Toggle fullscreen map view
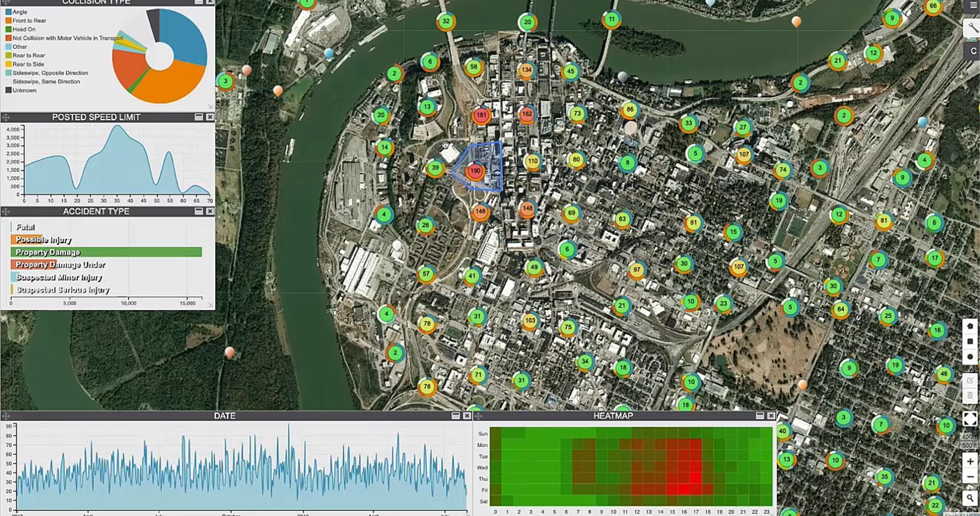This screenshot has width=980, height=516. [x=970, y=419]
